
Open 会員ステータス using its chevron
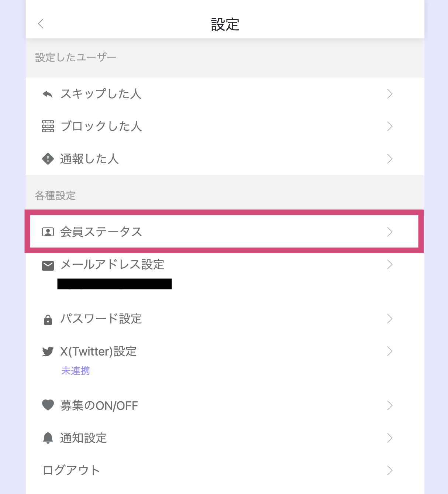click(x=390, y=232)
